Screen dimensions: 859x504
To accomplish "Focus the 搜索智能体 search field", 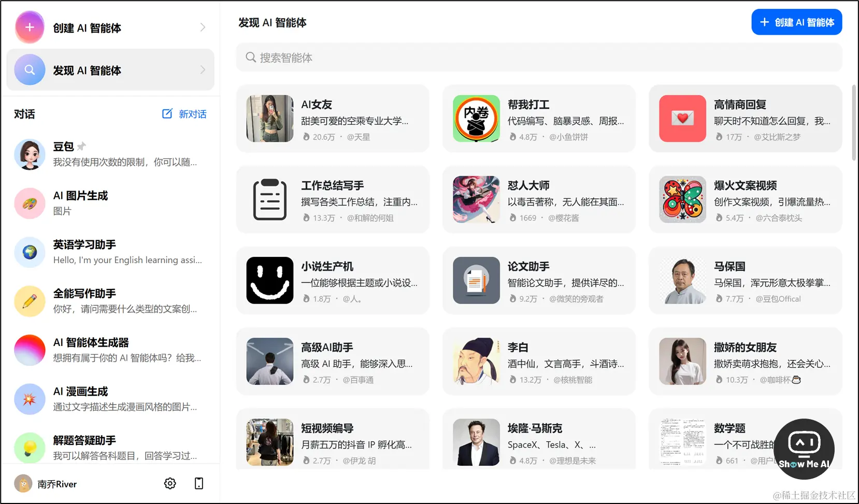I will [539, 57].
